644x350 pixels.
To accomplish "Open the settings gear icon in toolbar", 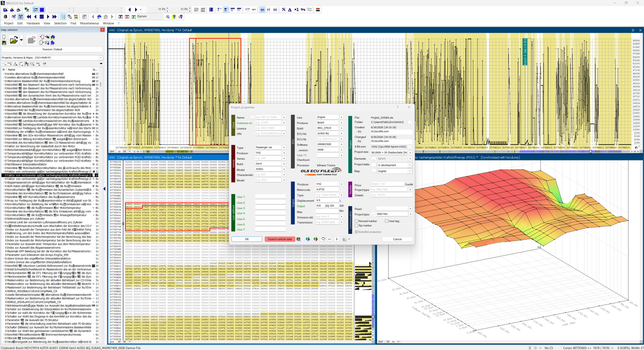I will coord(168,17).
